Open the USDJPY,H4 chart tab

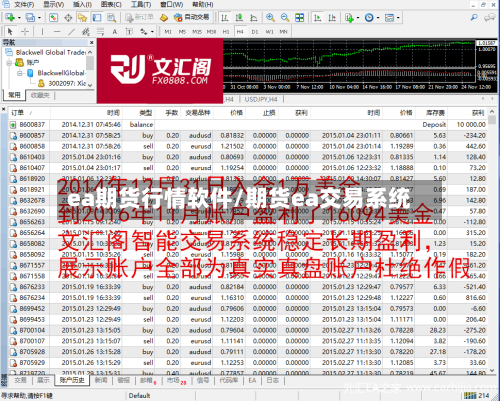point(261,99)
